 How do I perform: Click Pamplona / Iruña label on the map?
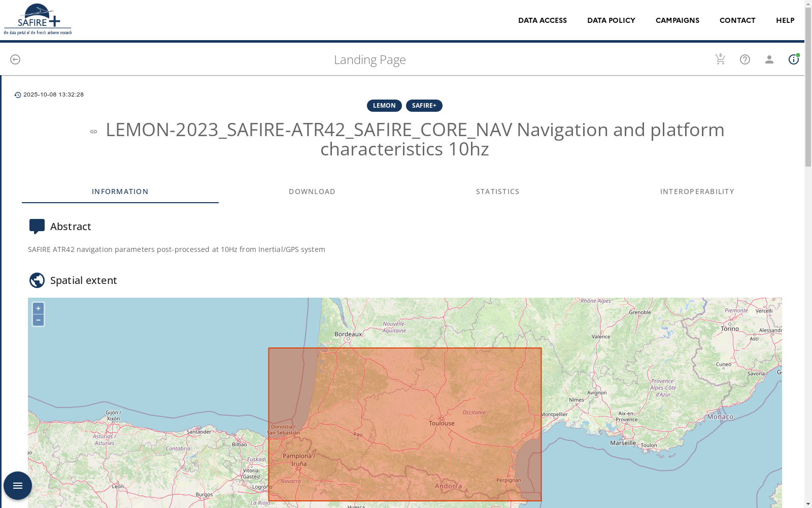tap(299, 460)
